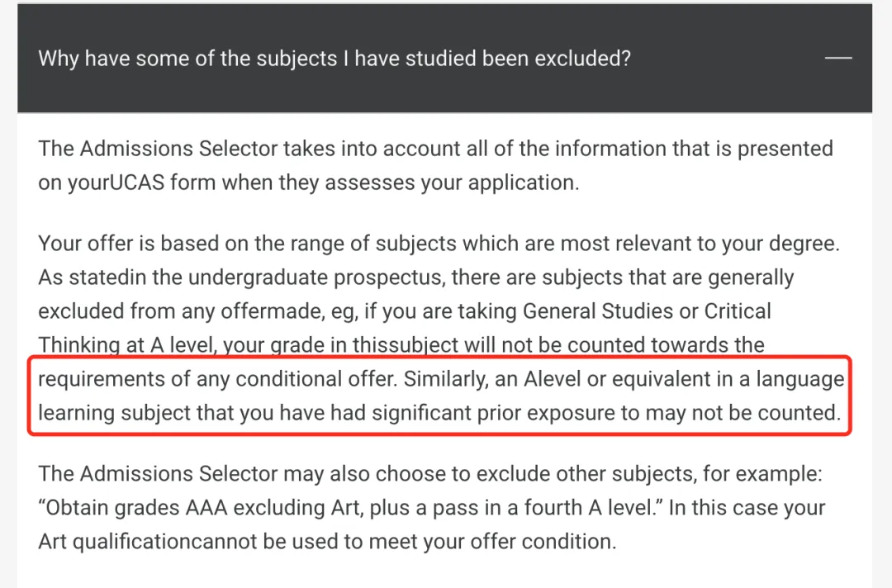Click the last paragraph starting 'The Admissions Selector may'
Screen dimensions: 892x588
(x=432, y=507)
